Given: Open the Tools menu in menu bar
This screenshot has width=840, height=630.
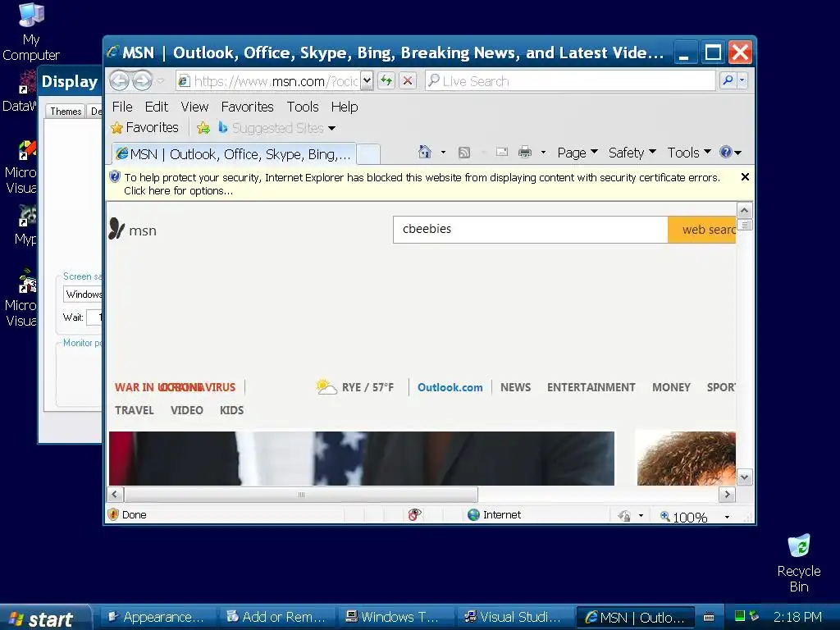Looking at the screenshot, I should tap(303, 107).
